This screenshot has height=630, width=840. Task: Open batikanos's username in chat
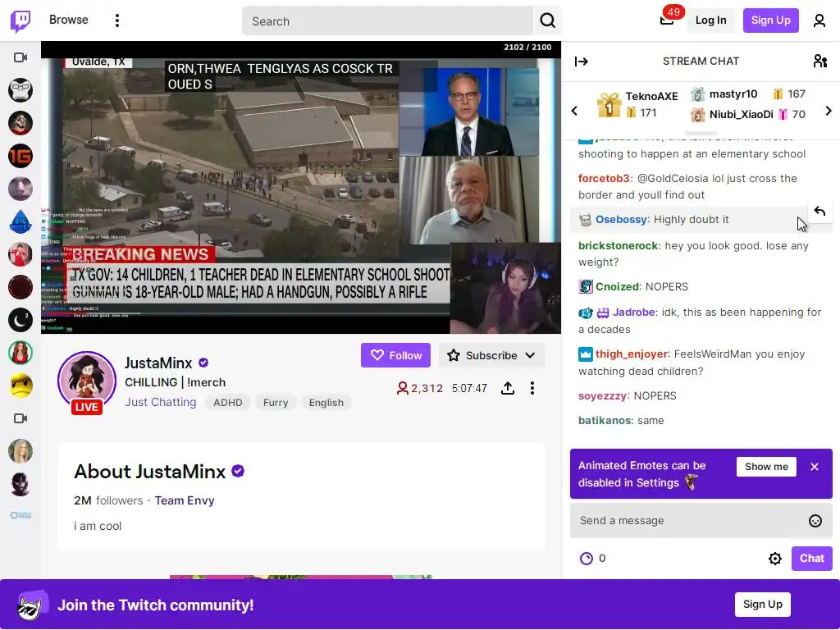point(605,421)
